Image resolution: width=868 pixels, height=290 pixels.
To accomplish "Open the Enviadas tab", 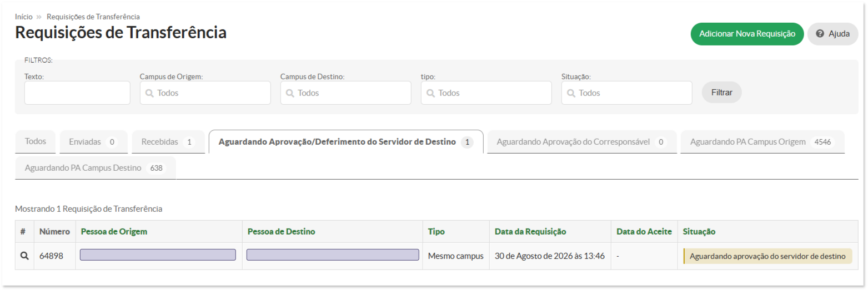I will 94,142.
